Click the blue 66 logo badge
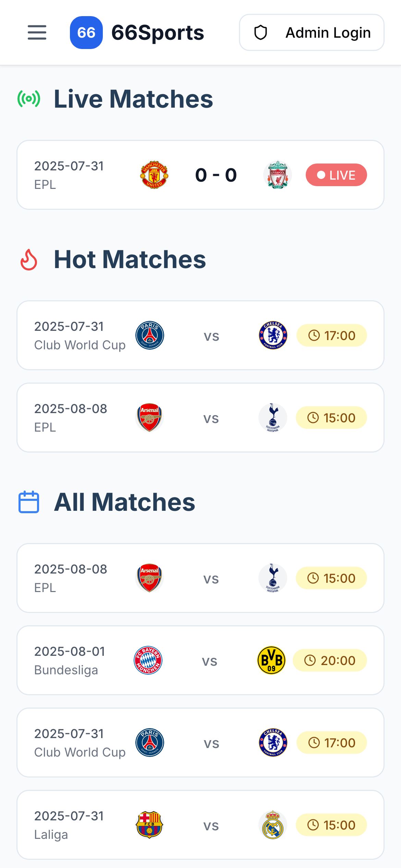Image resolution: width=401 pixels, height=868 pixels. click(86, 33)
